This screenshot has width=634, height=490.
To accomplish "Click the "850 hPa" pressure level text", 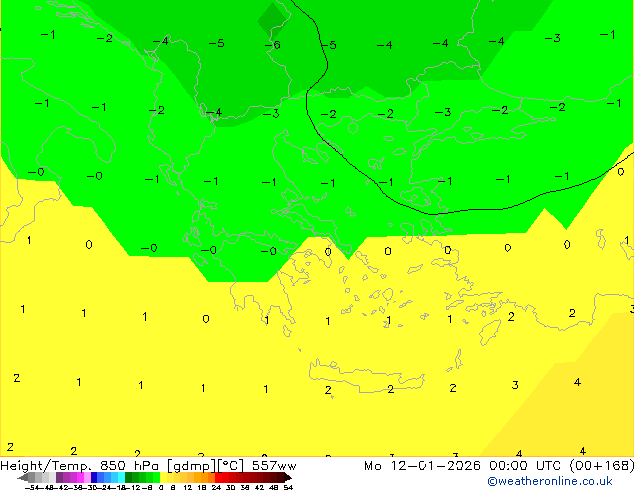I will pyautogui.click(x=129, y=466).
